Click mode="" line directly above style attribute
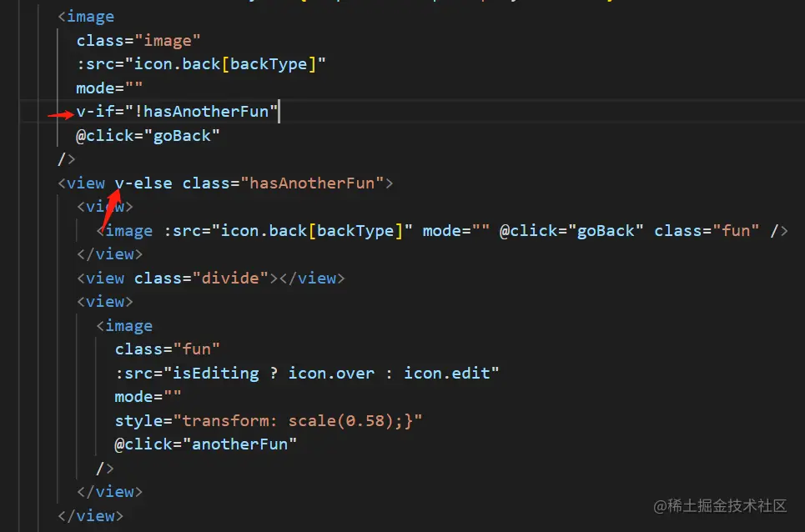 click(x=148, y=397)
